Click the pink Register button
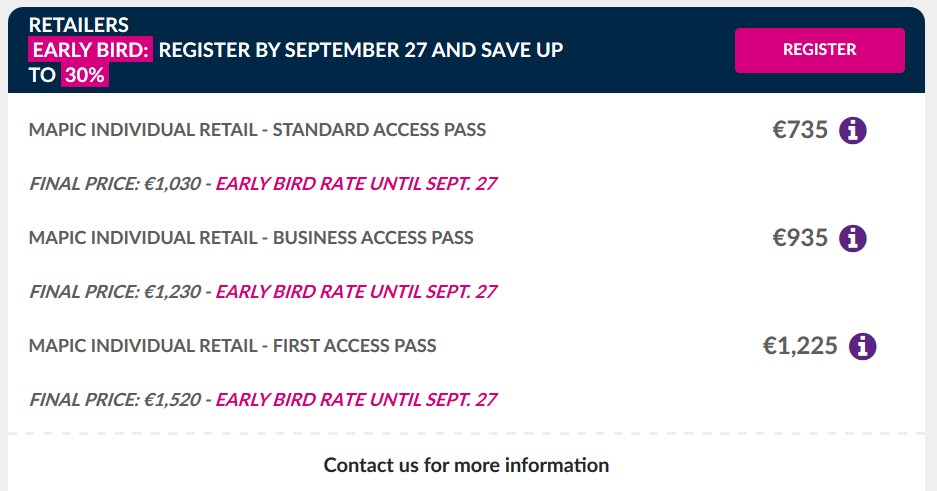This screenshot has width=937, height=491. tap(819, 50)
